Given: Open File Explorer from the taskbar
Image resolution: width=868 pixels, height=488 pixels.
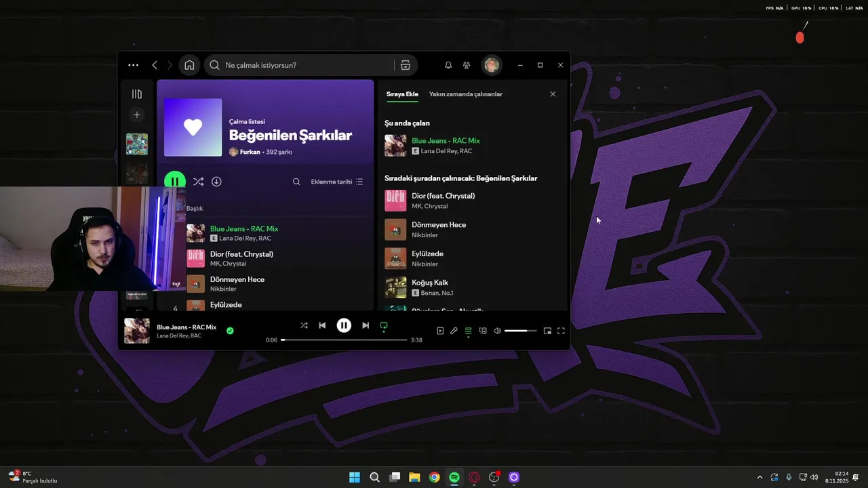Looking at the screenshot, I should (414, 477).
